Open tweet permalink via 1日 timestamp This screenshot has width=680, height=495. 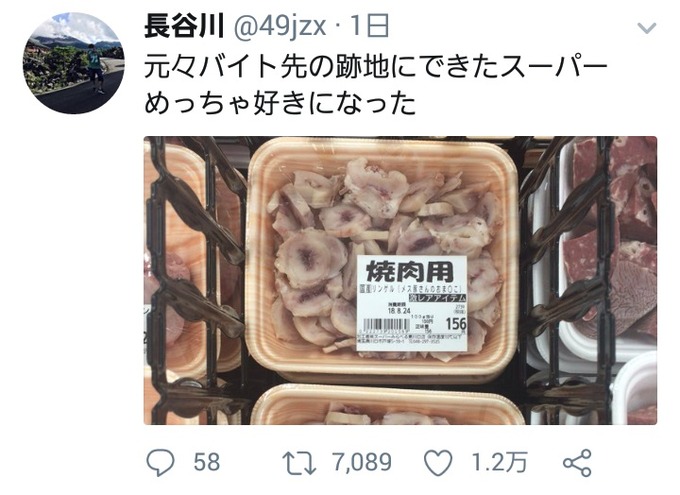[369, 26]
